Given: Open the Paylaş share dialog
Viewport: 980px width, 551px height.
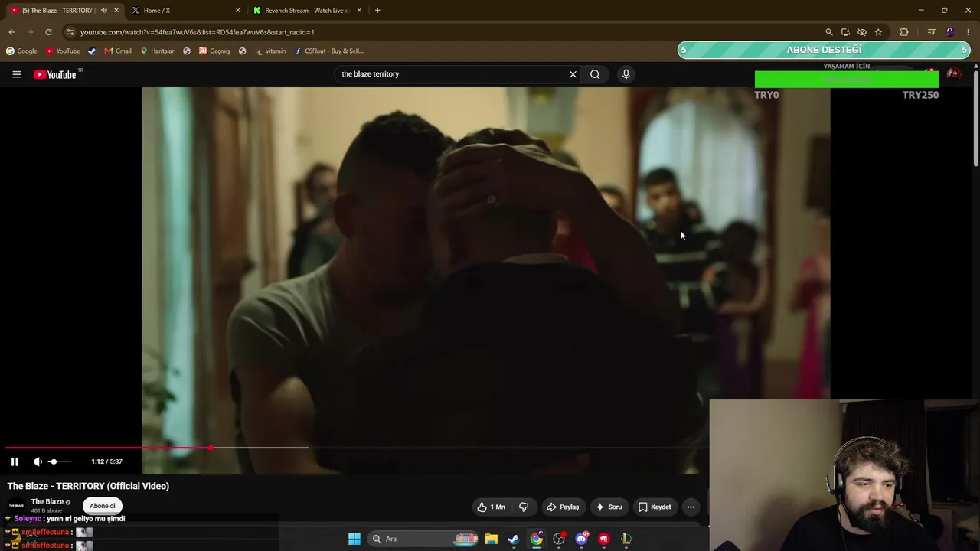Looking at the screenshot, I should [563, 507].
